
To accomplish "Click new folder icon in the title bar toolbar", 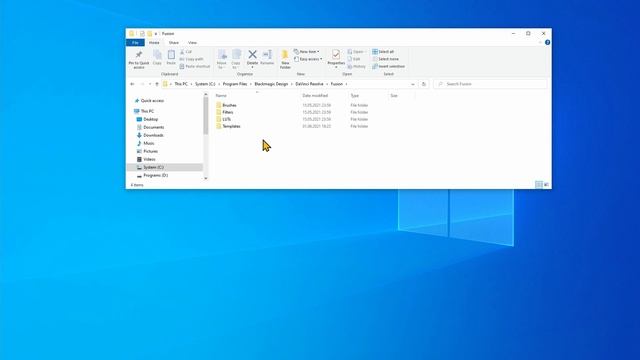I will point(150,33).
